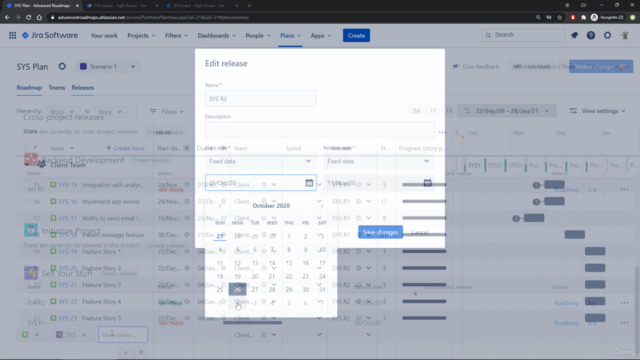This screenshot has width=640, height=360.
Task: Open the release date calendar picker icon
Action: coord(427,183)
